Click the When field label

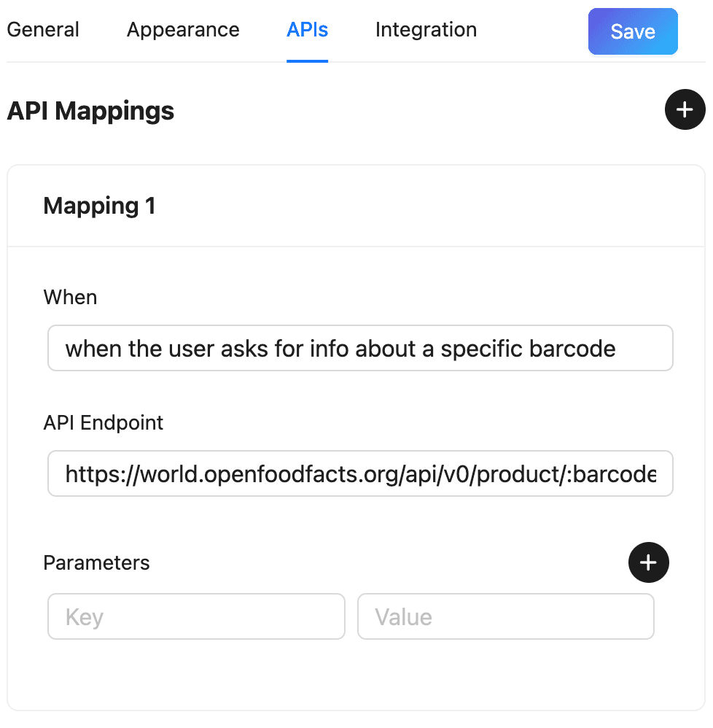tap(70, 297)
